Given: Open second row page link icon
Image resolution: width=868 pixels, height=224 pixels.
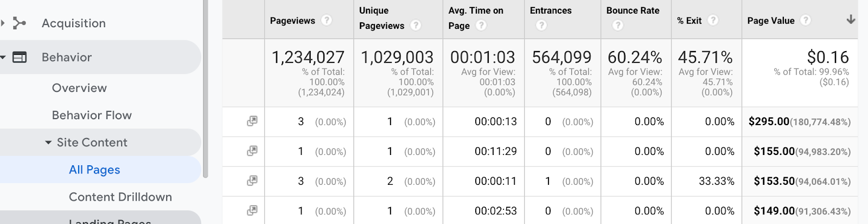Looking at the screenshot, I should click(x=252, y=151).
